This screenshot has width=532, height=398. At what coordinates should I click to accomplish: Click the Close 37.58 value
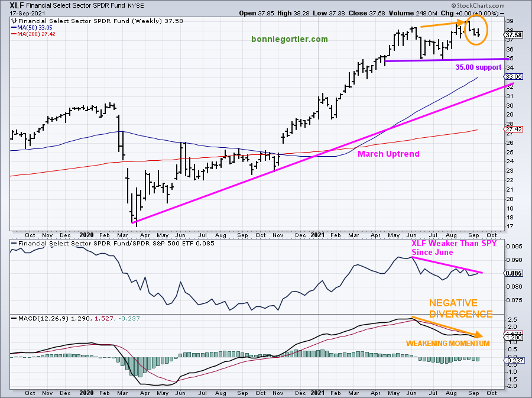tap(366, 13)
